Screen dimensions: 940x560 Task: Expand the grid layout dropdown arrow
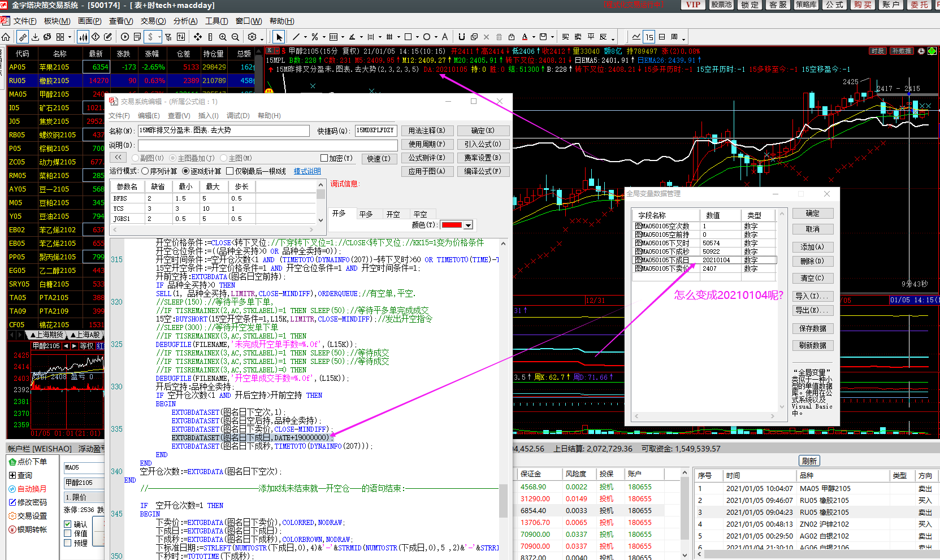point(70,37)
